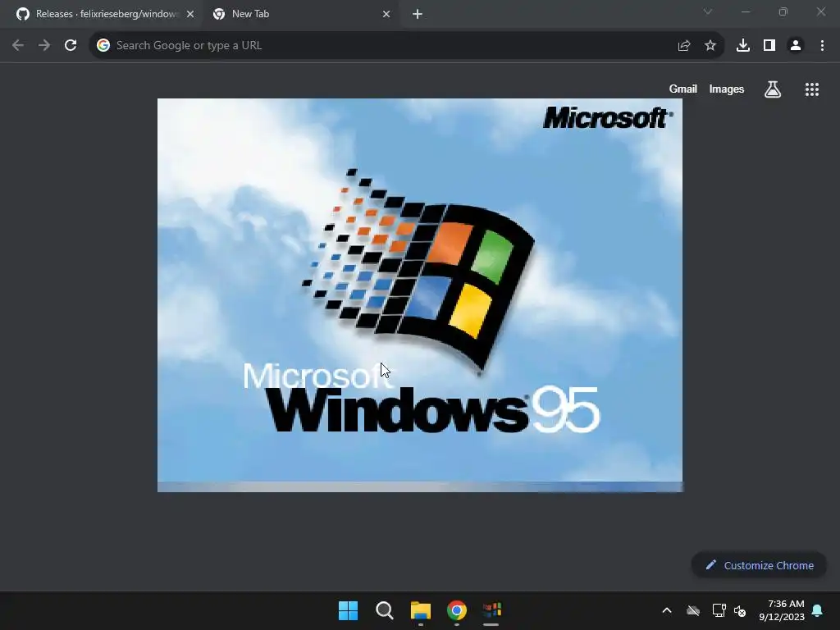Switch to the GitHub Releases tab
The height and width of the screenshot is (630, 840).
[104, 14]
